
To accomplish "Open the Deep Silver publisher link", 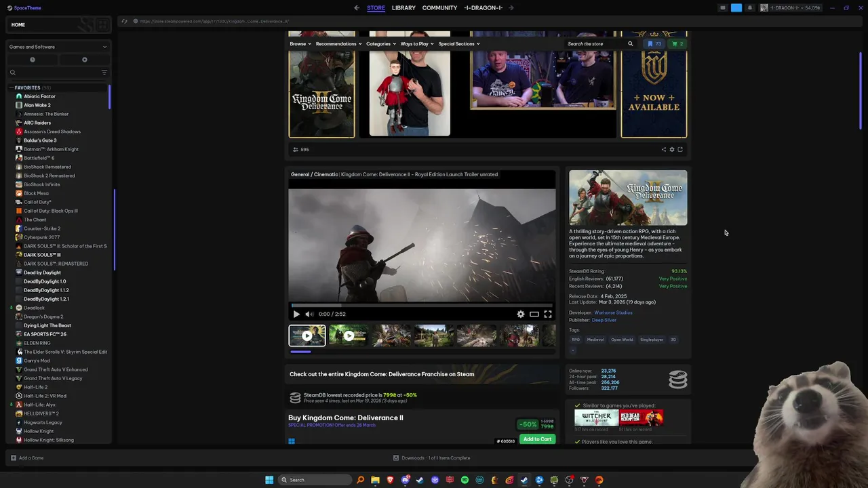I will click(x=604, y=320).
